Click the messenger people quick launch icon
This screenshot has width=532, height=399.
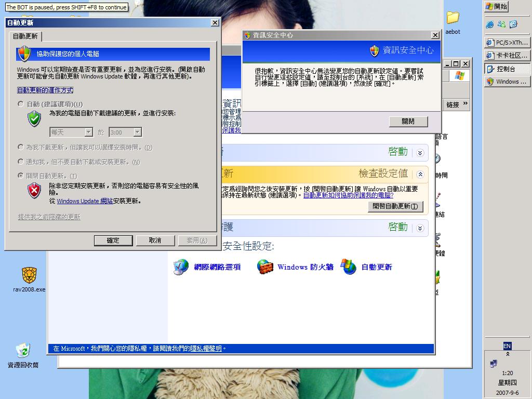tap(501, 24)
